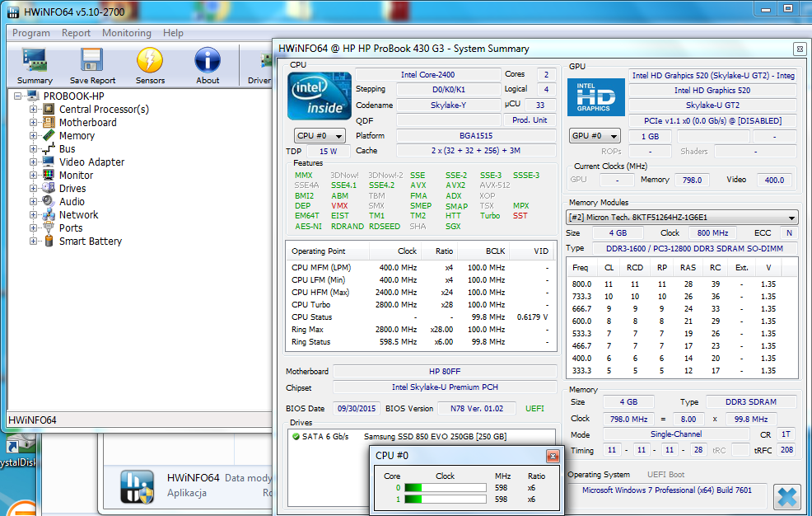Expand the Video Adapter node
812x516 pixels.
tap(34, 162)
